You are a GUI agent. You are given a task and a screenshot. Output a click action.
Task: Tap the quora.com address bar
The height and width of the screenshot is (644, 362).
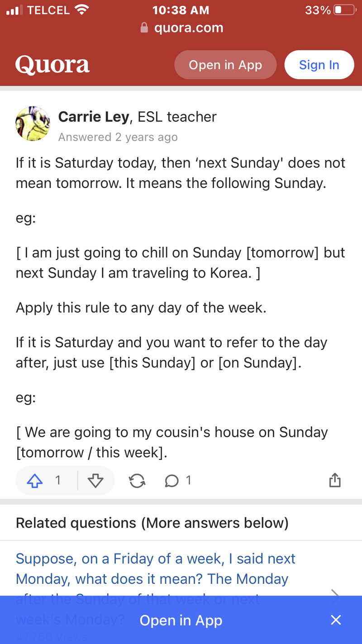(x=188, y=28)
